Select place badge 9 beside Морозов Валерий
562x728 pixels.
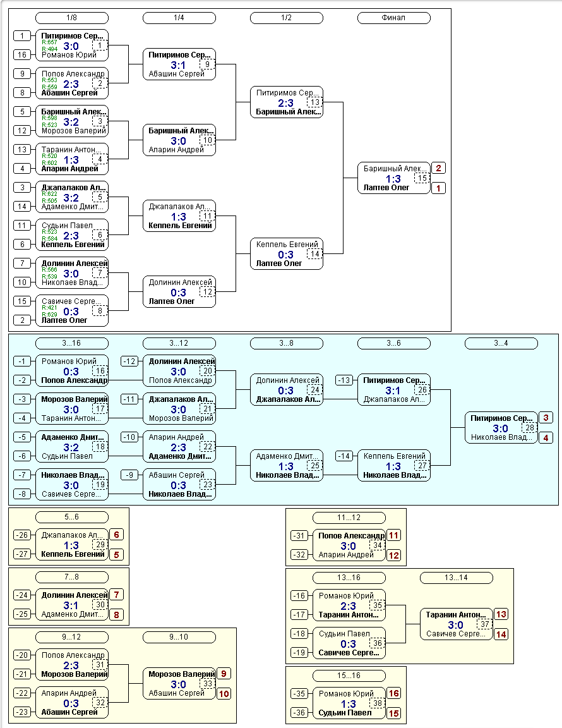coord(224,674)
